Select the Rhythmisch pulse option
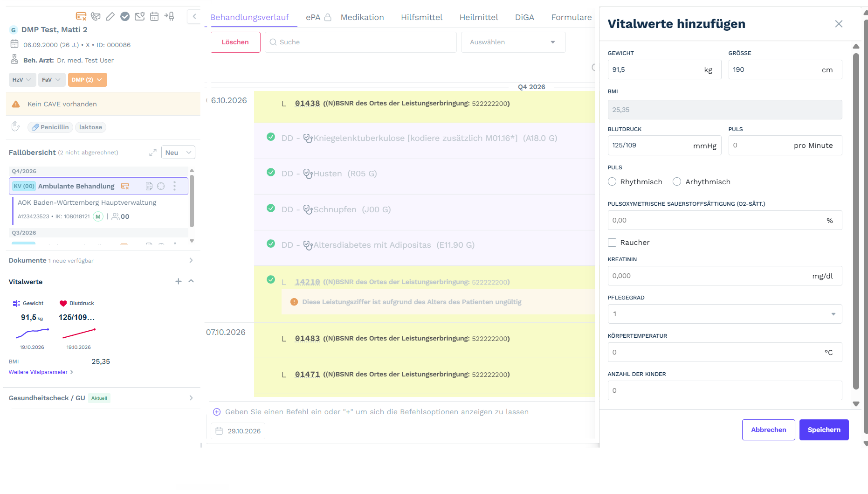The image size is (868, 494). 612,181
